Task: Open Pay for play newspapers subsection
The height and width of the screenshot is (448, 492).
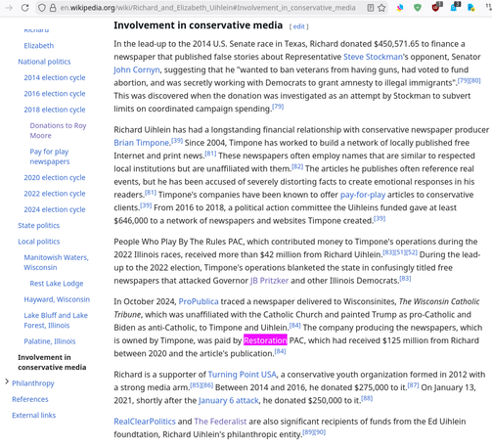Action: pyautogui.click(x=50, y=157)
